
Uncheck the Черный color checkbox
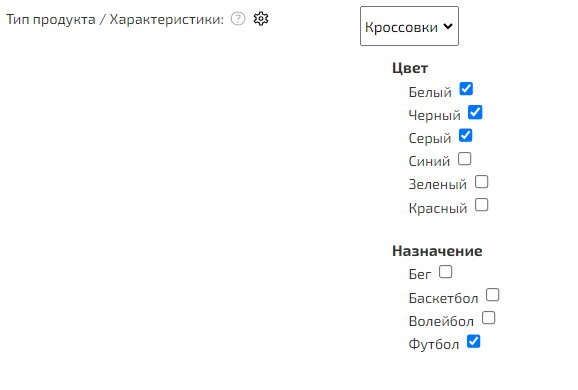475,112
